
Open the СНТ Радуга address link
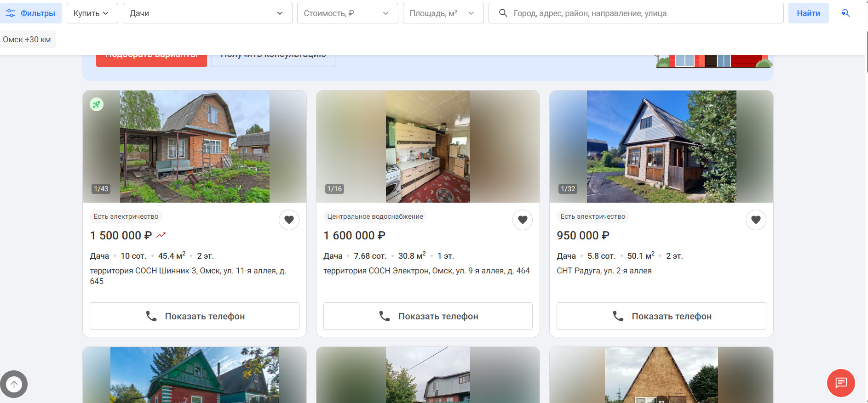point(604,271)
